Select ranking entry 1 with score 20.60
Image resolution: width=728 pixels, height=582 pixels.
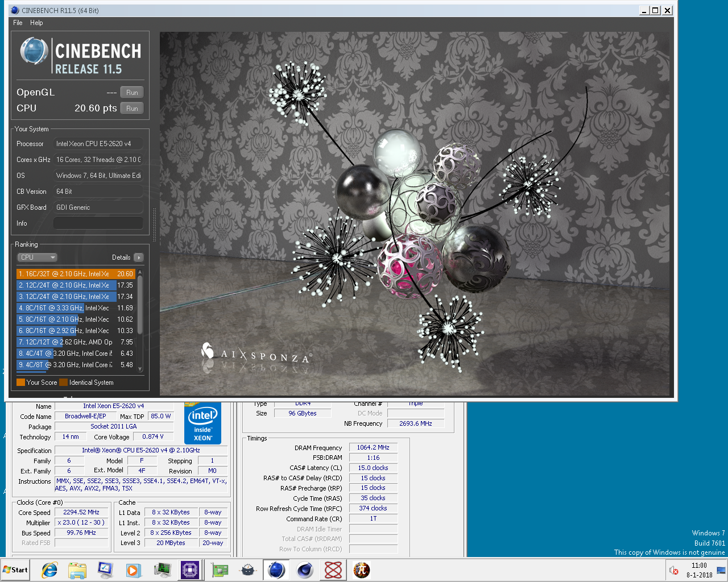tap(76, 274)
